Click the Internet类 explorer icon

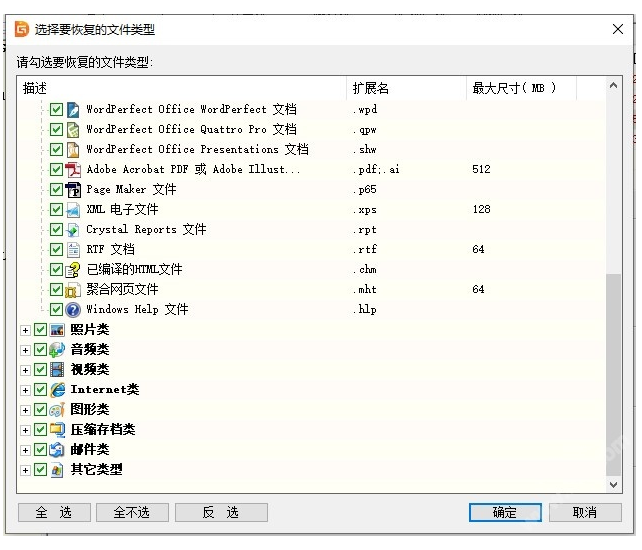57,389
